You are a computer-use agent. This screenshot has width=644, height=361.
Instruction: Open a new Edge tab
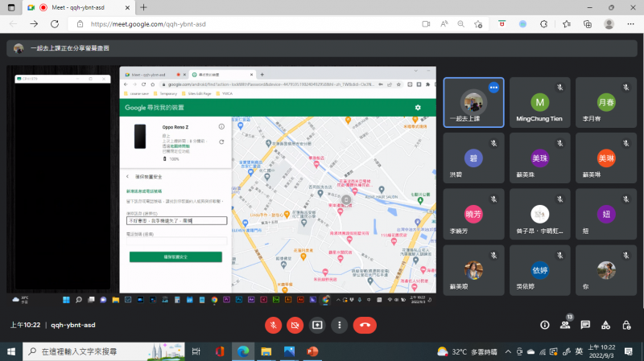[143, 7]
